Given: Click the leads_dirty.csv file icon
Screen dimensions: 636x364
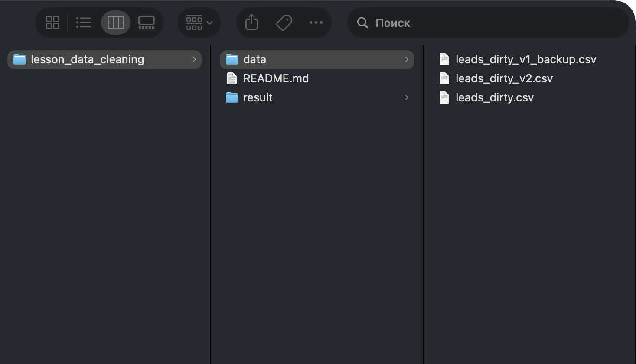Looking at the screenshot, I should (444, 97).
